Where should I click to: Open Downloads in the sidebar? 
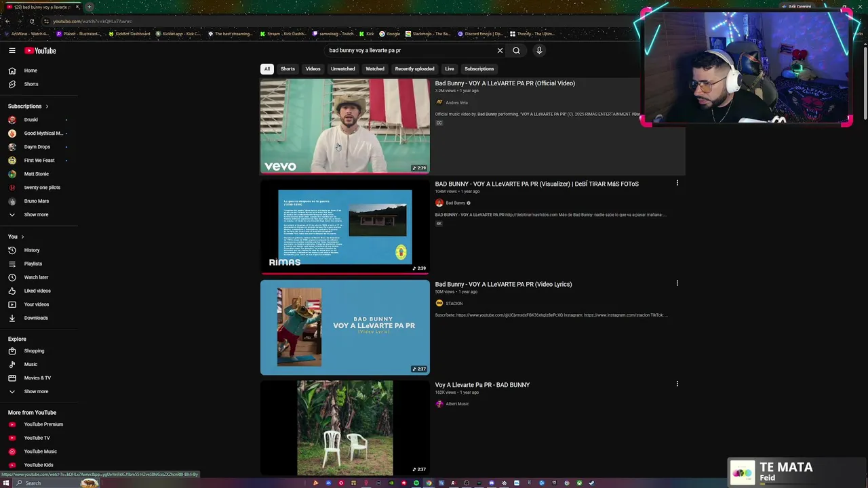coord(38,318)
